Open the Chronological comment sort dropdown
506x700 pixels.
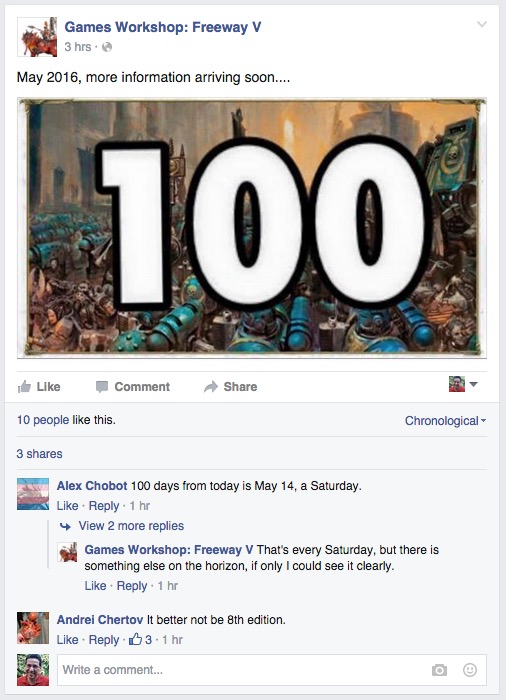[x=445, y=421]
